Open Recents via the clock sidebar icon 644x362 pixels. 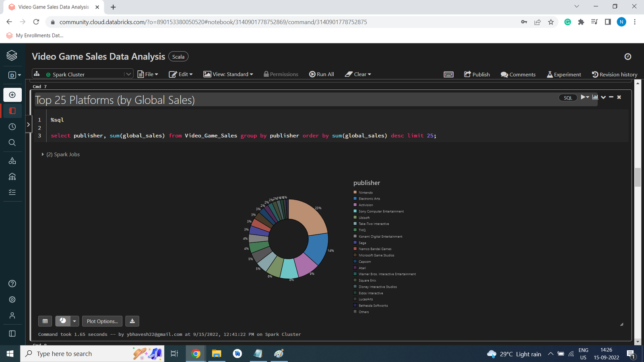(x=12, y=126)
